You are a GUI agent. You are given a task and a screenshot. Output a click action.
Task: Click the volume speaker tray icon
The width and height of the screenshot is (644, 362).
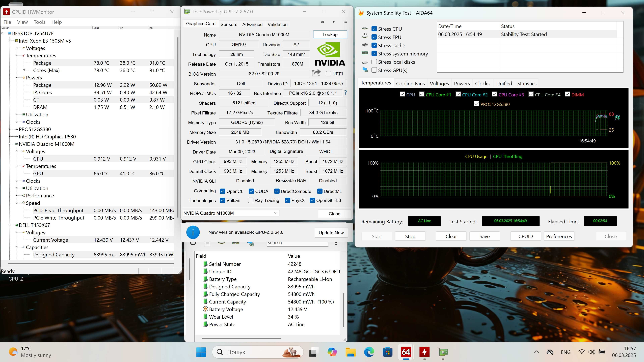(592, 352)
